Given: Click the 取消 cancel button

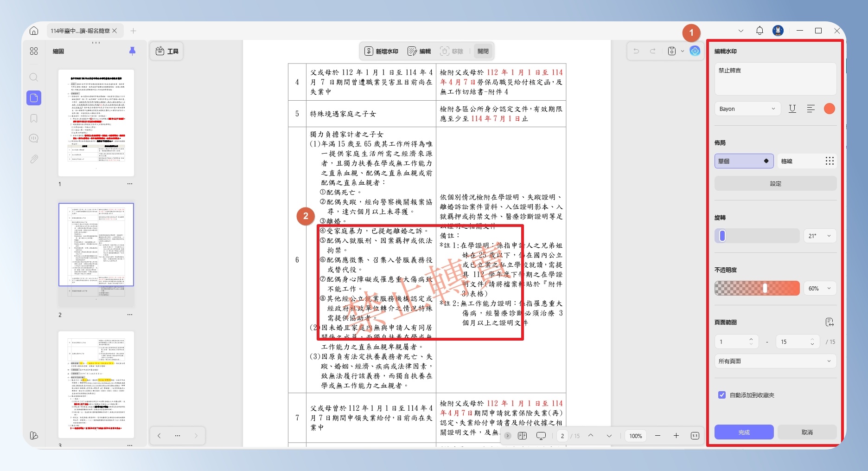Looking at the screenshot, I should [807, 432].
